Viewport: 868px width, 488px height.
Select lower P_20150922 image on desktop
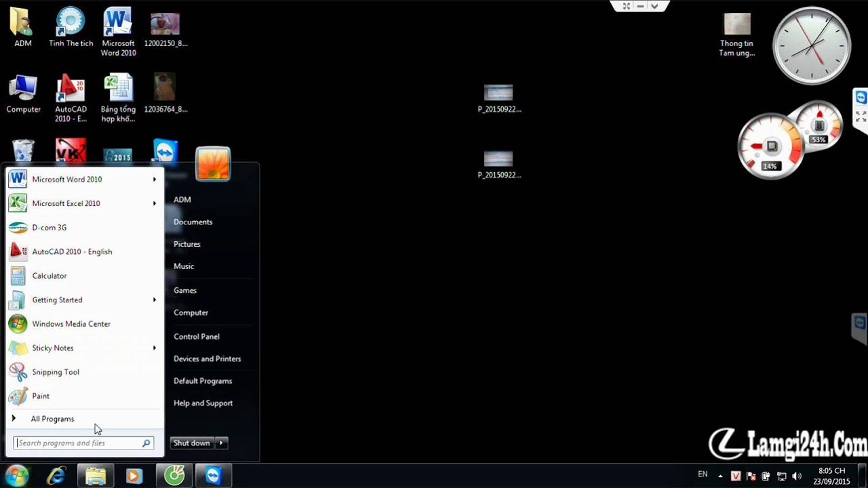tap(499, 165)
